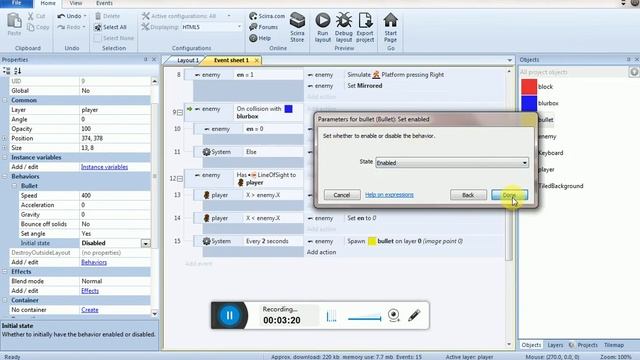
Task: Click the yellow bullet icon in Spawn action
Action: coord(372,241)
